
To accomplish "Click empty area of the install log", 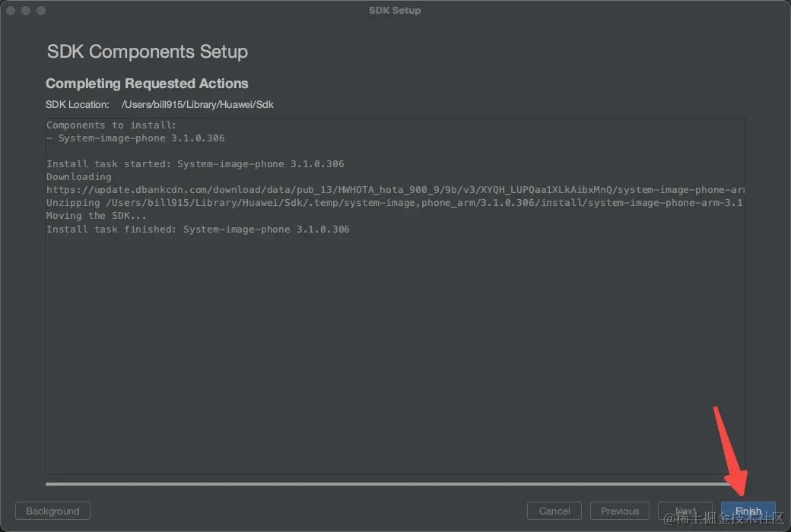I will click(380, 350).
